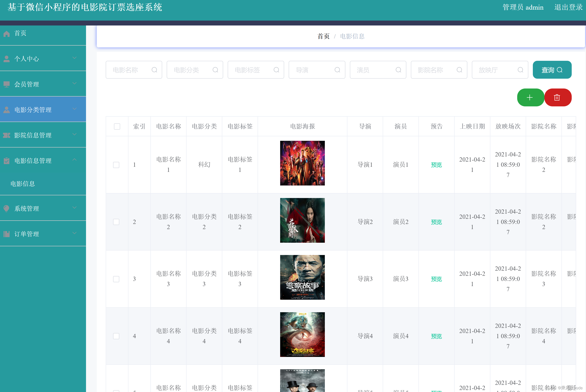Check the checkbox for row 1

click(x=116, y=165)
